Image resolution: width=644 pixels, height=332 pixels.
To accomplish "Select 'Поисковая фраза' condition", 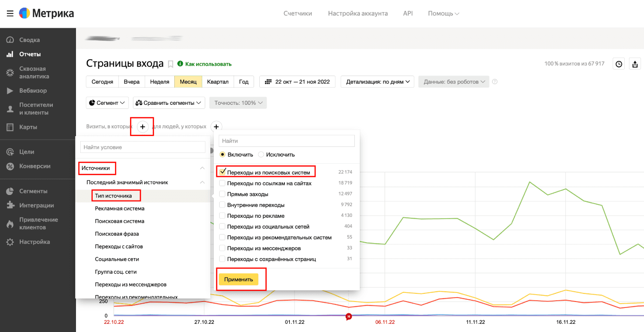I will [116, 234].
